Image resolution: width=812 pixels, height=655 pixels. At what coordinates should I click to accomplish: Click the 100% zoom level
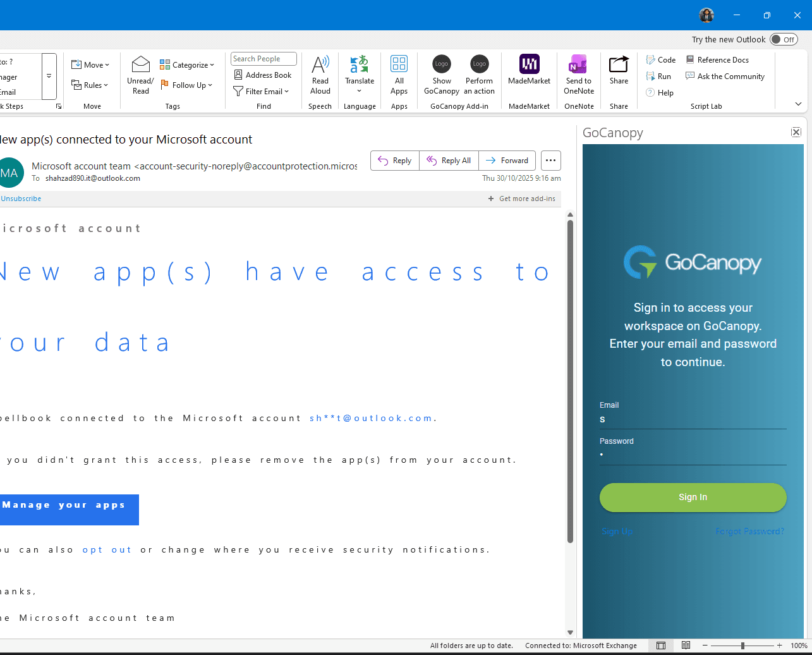click(799, 646)
